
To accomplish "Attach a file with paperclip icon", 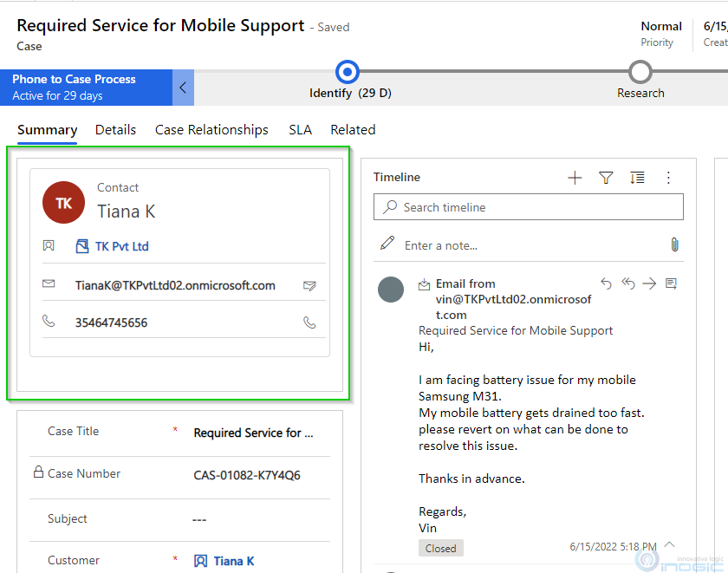I will click(x=674, y=244).
